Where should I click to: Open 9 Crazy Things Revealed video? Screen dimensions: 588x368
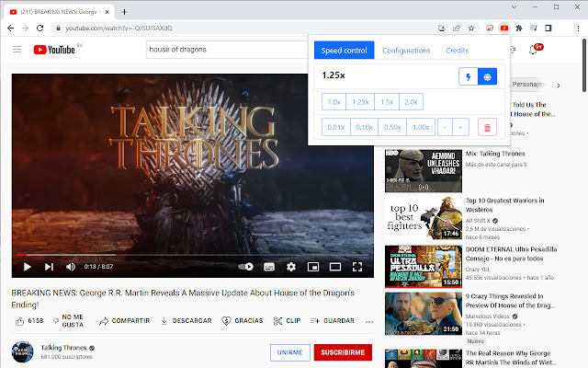(510, 301)
